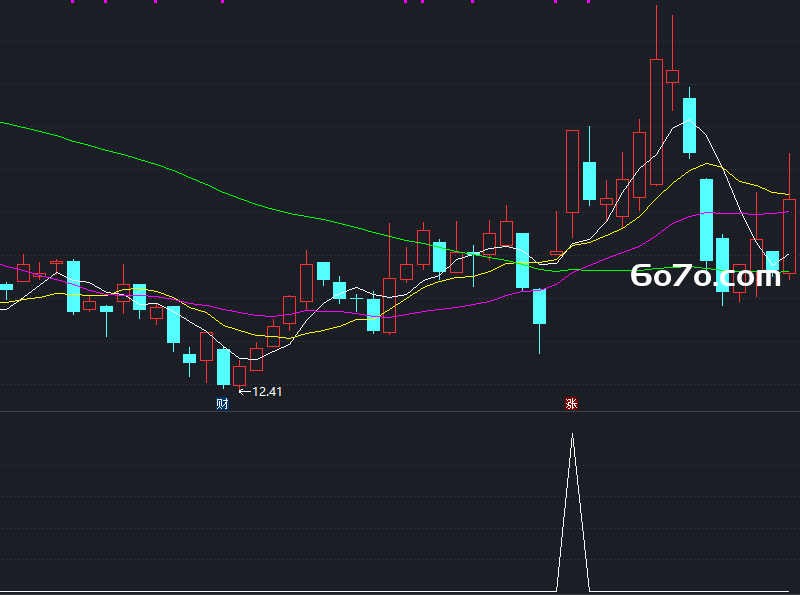Screen dimensions: 800x595
Task: Click the cyan candle right after the highest red candles
Action: [x=689, y=126]
